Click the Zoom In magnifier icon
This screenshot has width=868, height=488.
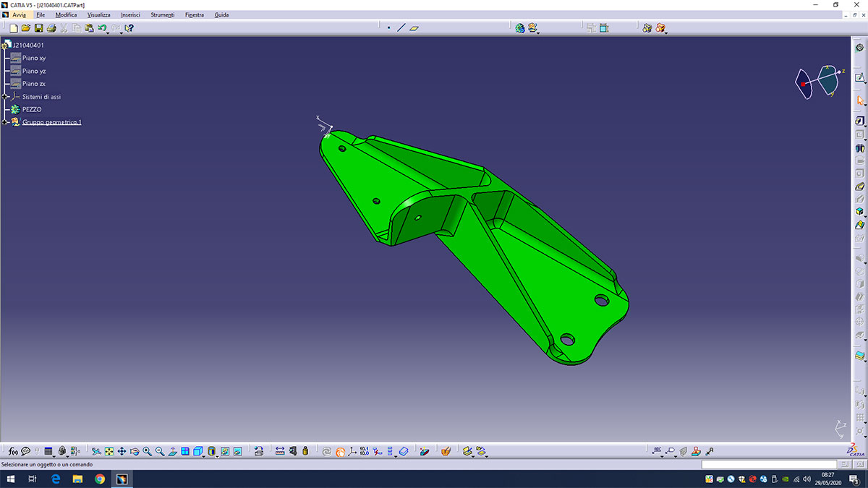pyautogui.click(x=148, y=451)
